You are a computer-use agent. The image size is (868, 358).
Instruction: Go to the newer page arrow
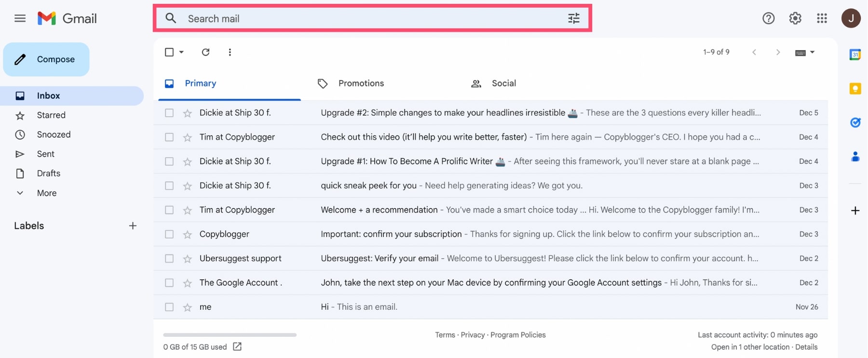click(754, 52)
